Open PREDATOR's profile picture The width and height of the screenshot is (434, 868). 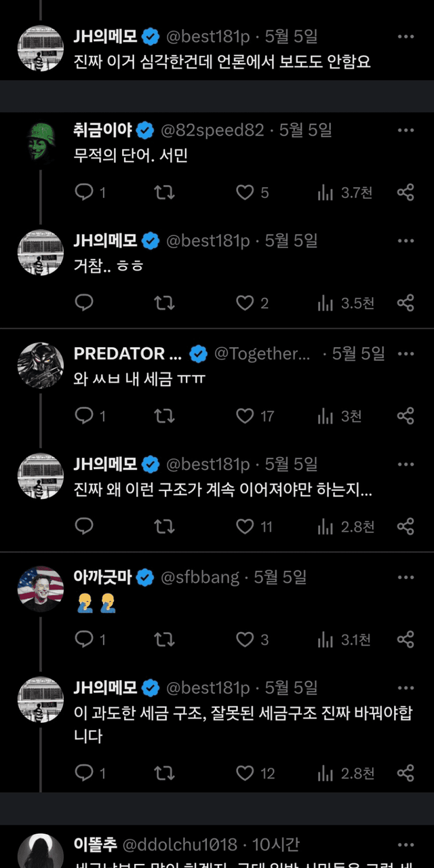pyautogui.click(x=40, y=366)
